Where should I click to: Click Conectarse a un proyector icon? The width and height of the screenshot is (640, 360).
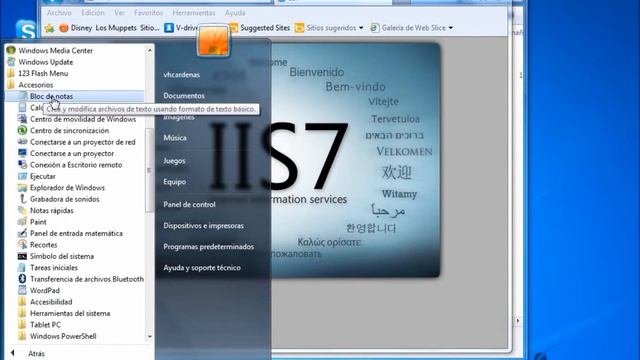pyautogui.click(x=22, y=153)
